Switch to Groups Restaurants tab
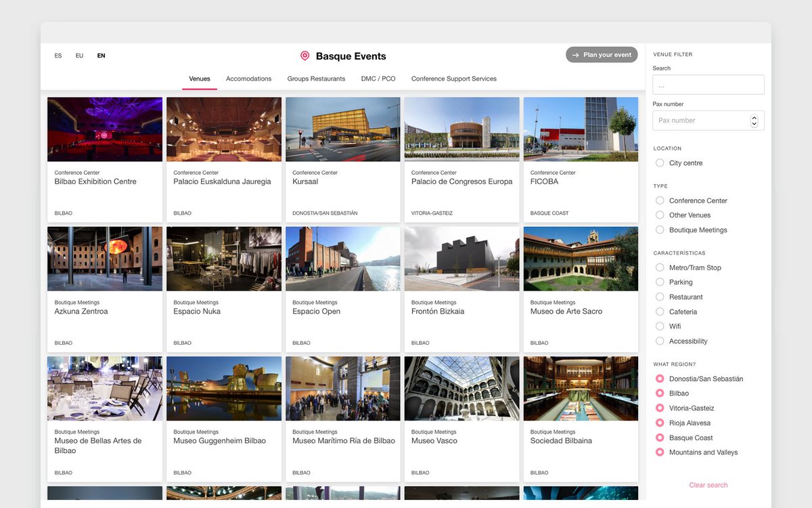 [316, 79]
